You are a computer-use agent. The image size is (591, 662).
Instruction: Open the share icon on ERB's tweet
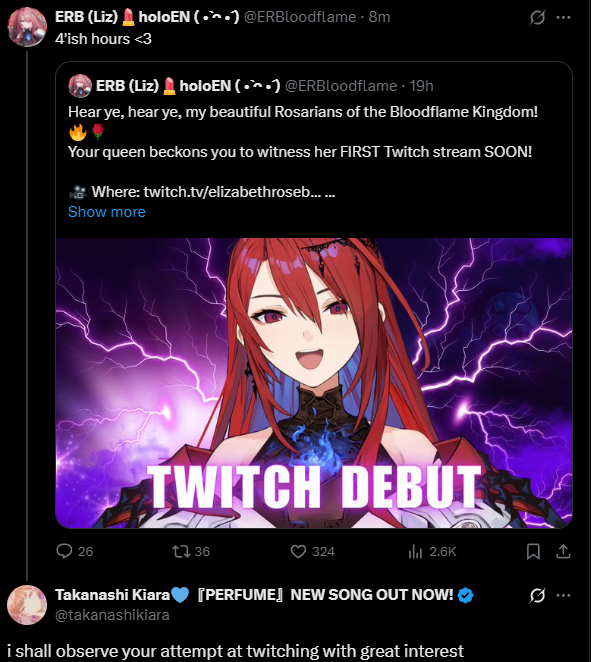click(x=563, y=551)
